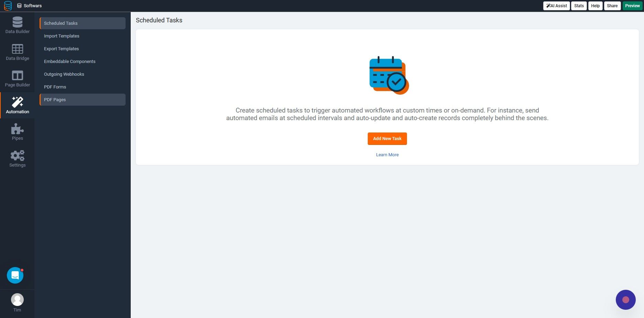Screen dimensions: 644x318
Task: Select the Automation magic-wand icon
Action: point(17,102)
